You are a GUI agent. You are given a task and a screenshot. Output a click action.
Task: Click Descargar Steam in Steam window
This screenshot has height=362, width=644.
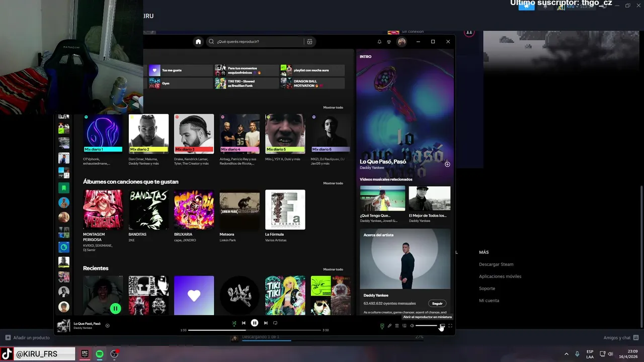pos(496,264)
